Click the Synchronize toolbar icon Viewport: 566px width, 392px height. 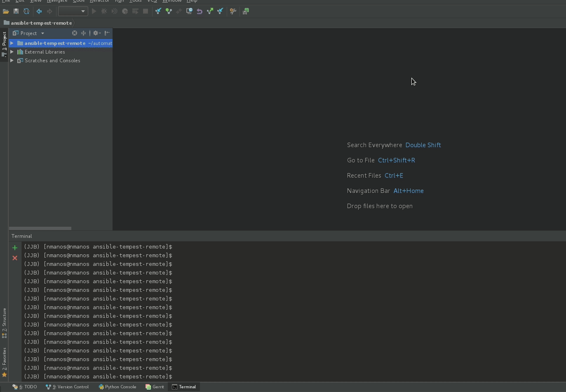point(26,12)
